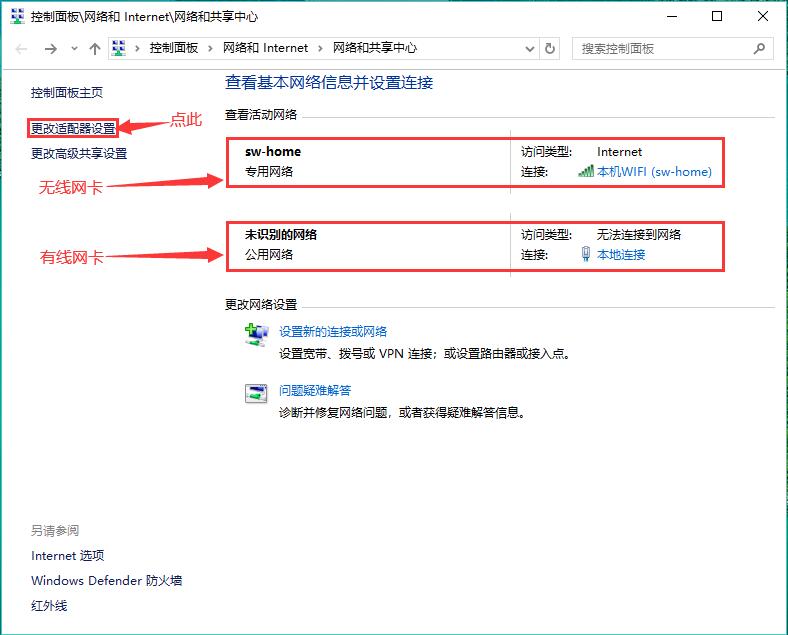Click the 问题疑难解答 troubleshooter icon
The image size is (788, 635).
tap(256, 393)
